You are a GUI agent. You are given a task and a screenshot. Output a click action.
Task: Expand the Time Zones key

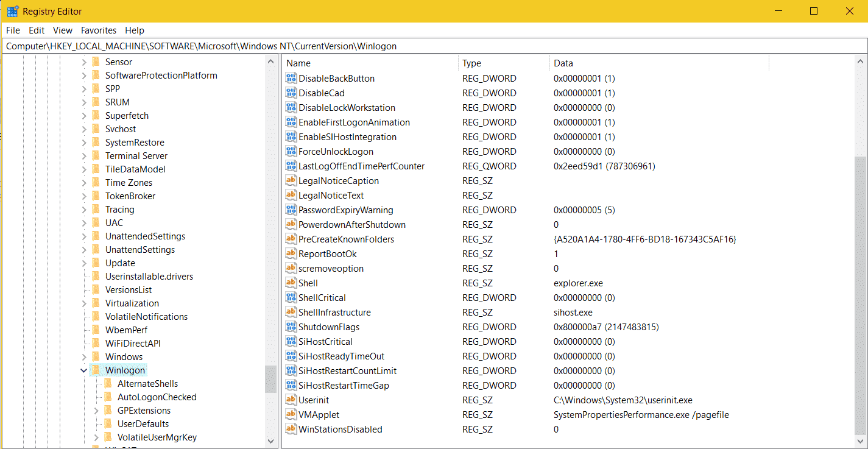pos(83,183)
